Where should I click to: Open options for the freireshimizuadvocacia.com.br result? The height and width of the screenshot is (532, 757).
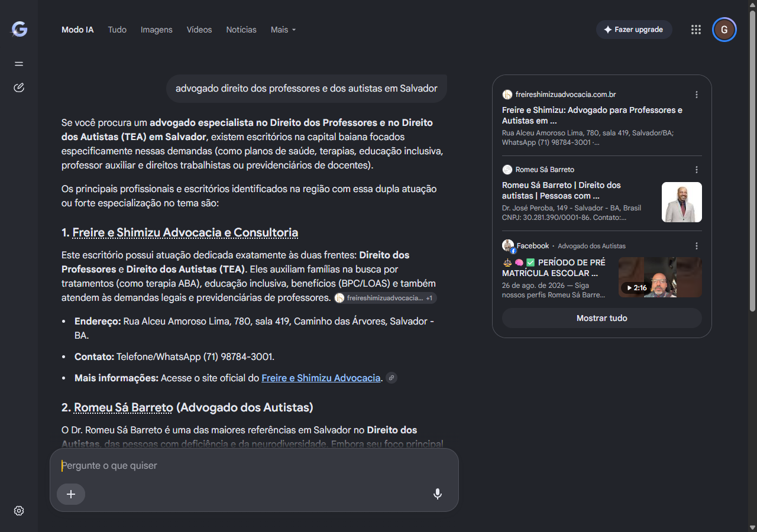[697, 95]
